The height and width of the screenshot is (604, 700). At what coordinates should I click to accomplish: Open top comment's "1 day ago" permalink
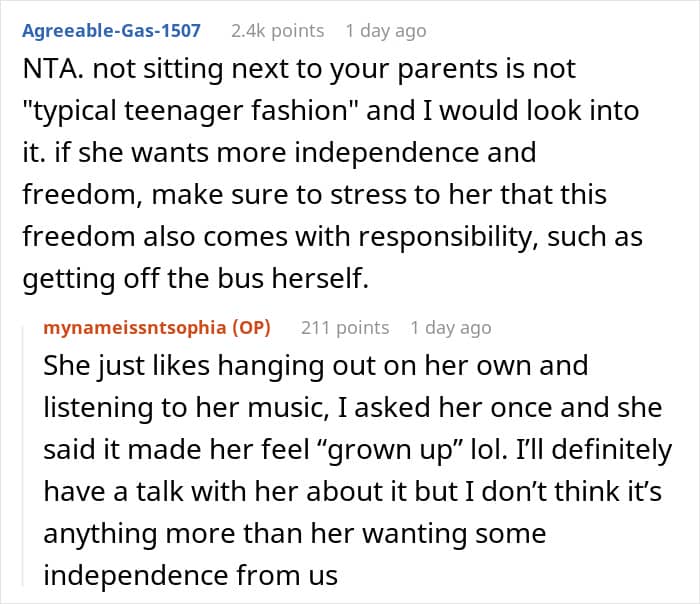click(386, 31)
